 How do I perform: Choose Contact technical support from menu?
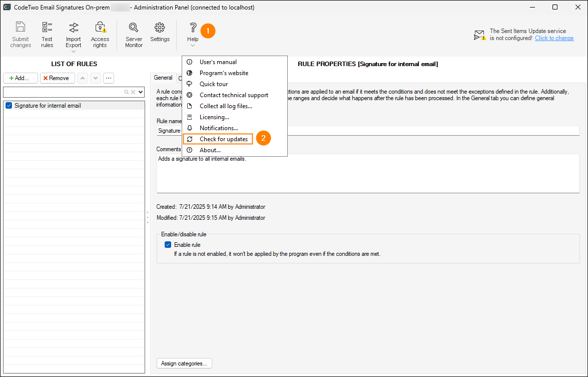pyautogui.click(x=234, y=95)
